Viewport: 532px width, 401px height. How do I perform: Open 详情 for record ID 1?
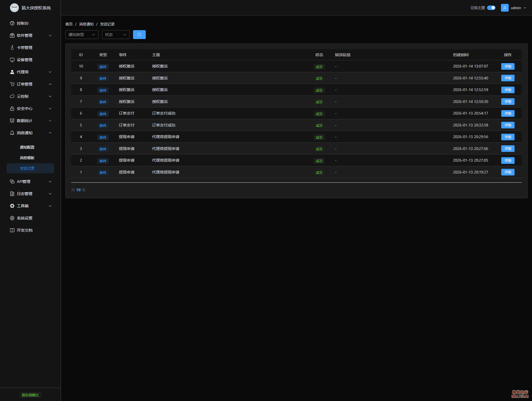point(508,172)
